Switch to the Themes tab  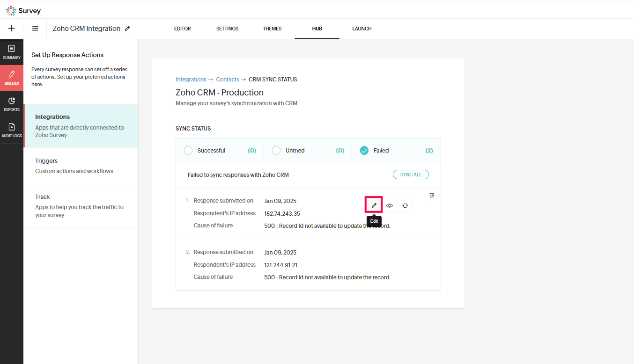272,29
